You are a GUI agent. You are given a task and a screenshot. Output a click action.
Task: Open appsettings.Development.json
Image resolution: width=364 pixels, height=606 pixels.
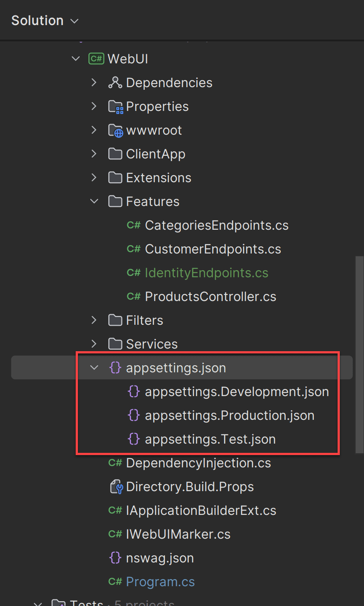237,392
